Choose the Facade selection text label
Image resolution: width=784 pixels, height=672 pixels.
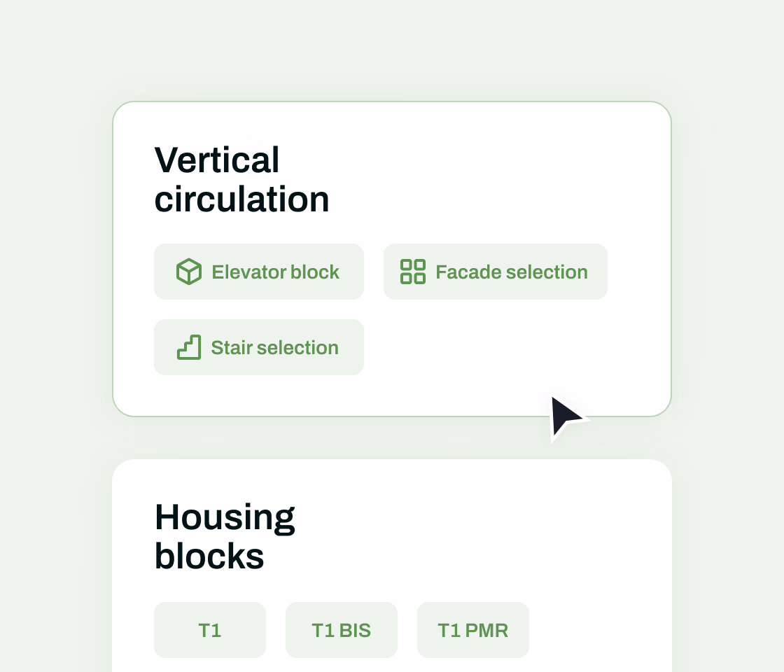pos(512,272)
